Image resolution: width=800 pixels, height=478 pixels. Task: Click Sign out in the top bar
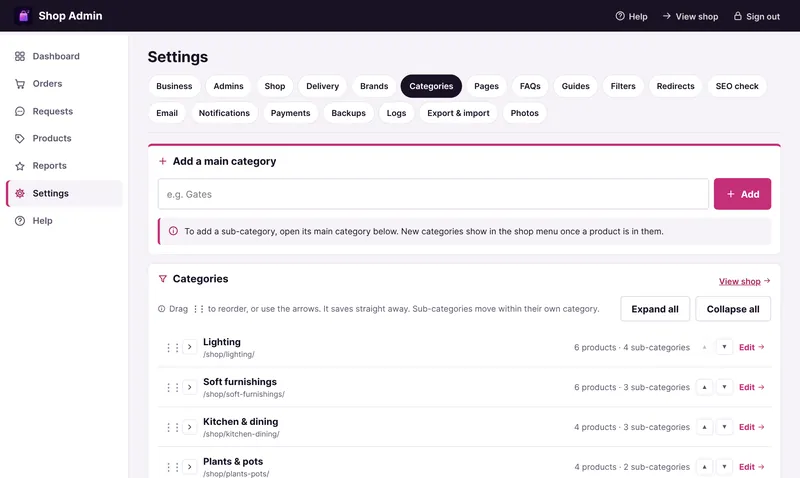[757, 16]
